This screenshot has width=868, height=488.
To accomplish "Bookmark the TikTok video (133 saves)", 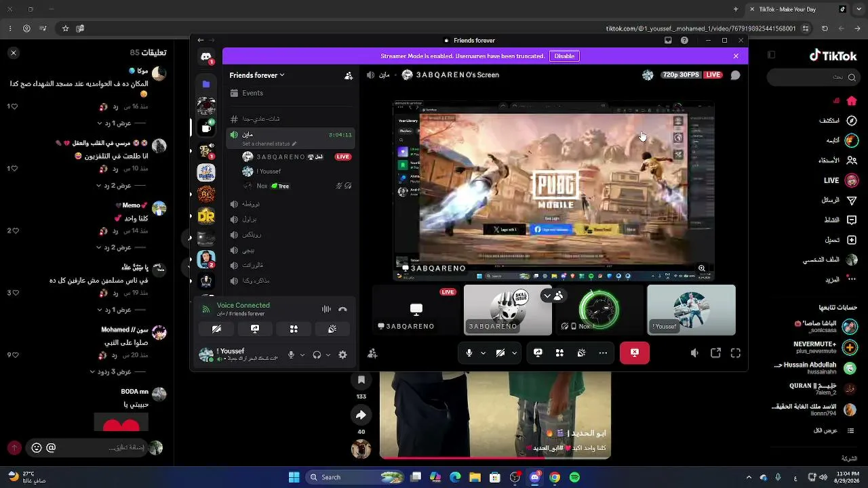I will (361, 380).
